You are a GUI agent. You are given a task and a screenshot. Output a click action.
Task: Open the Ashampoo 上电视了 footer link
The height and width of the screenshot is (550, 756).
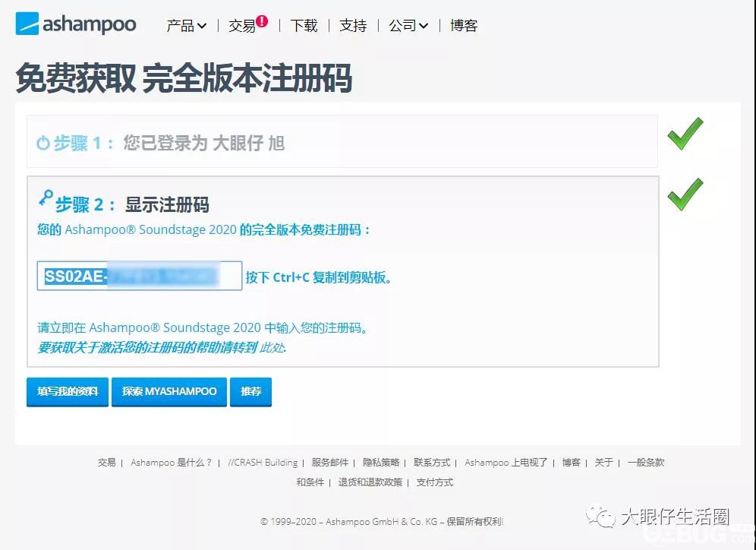pos(506,462)
